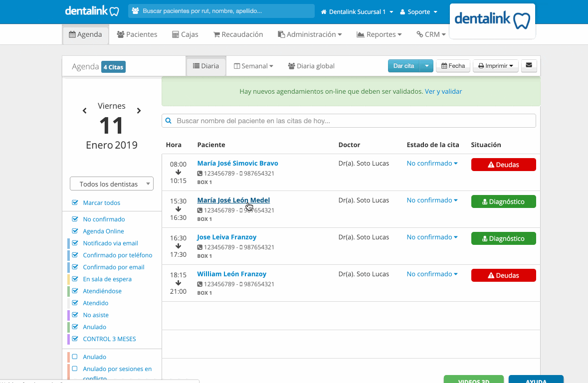Go to previous day with left arrow
Screen dimensions: 588x383
85,111
